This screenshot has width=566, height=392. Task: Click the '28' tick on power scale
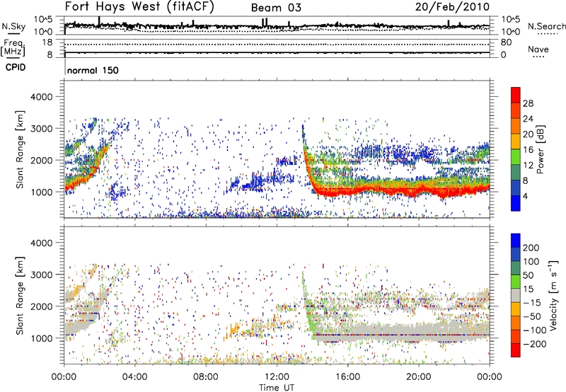pos(528,103)
